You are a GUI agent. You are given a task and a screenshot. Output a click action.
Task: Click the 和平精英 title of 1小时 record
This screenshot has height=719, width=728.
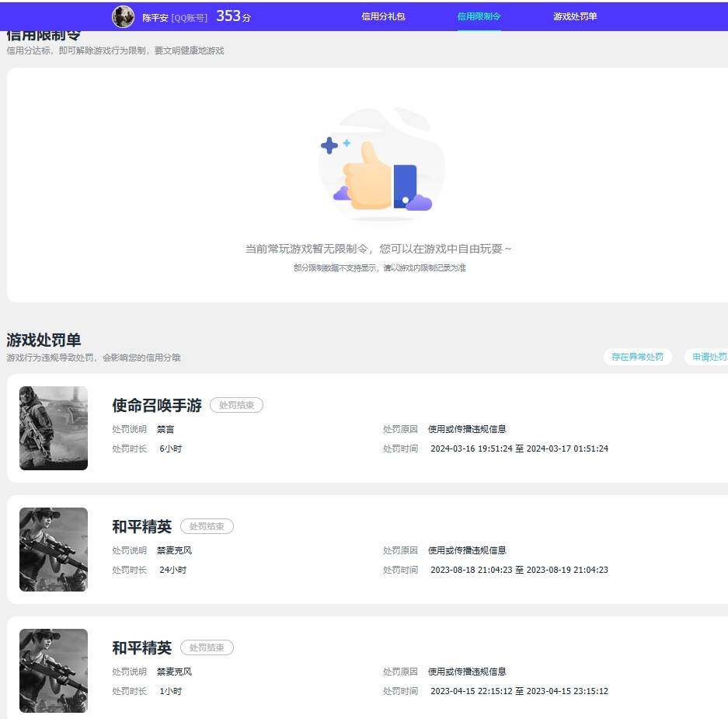point(142,647)
